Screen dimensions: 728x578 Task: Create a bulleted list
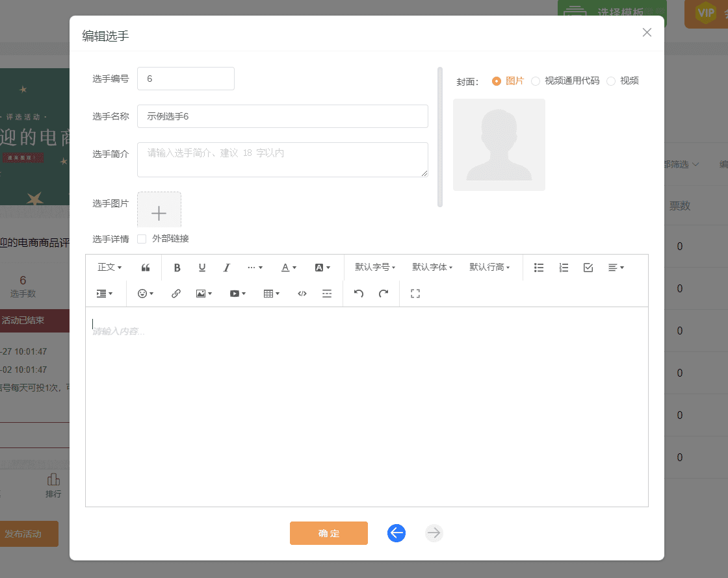[539, 267]
